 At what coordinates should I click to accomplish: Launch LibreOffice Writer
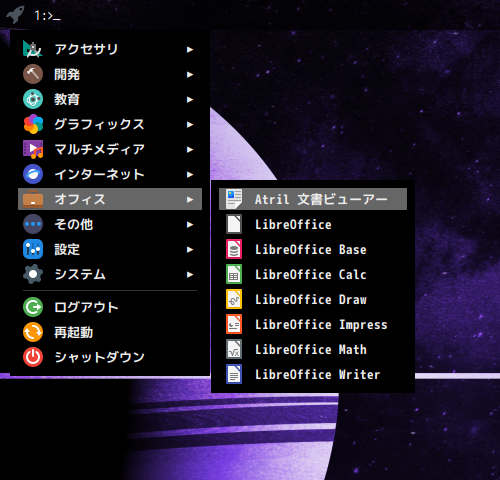click(x=313, y=374)
